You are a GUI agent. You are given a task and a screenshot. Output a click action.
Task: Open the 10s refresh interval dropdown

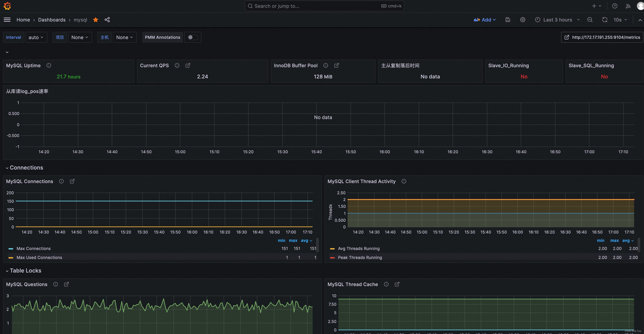pyautogui.click(x=620, y=20)
